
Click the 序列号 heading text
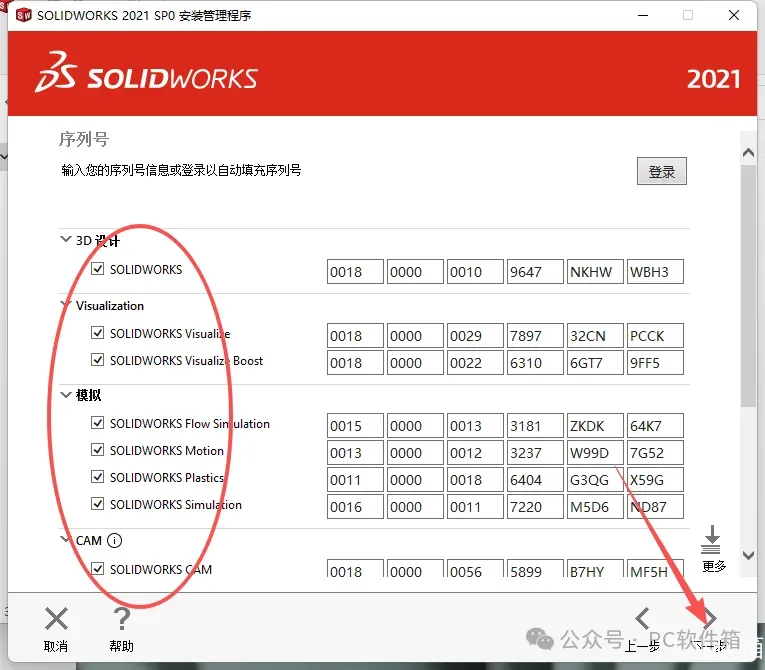83,139
